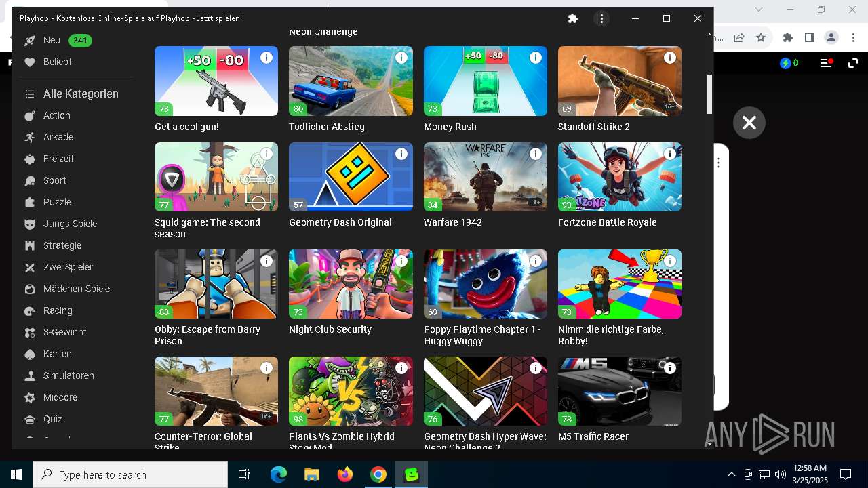Click the Freizeit icon in sidebar
The height and width of the screenshot is (488, 868).
(x=30, y=159)
